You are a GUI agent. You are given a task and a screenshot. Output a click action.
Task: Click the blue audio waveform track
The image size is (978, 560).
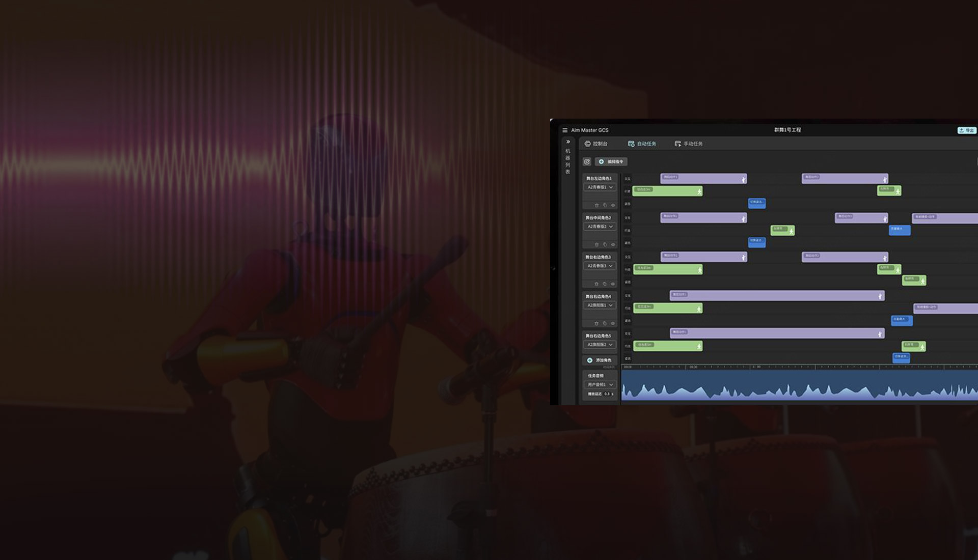pos(799,386)
